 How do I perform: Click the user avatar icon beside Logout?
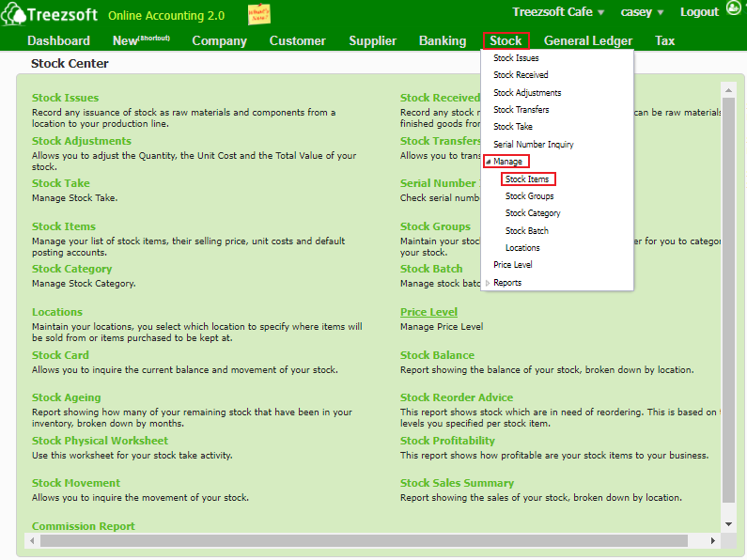(735, 11)
